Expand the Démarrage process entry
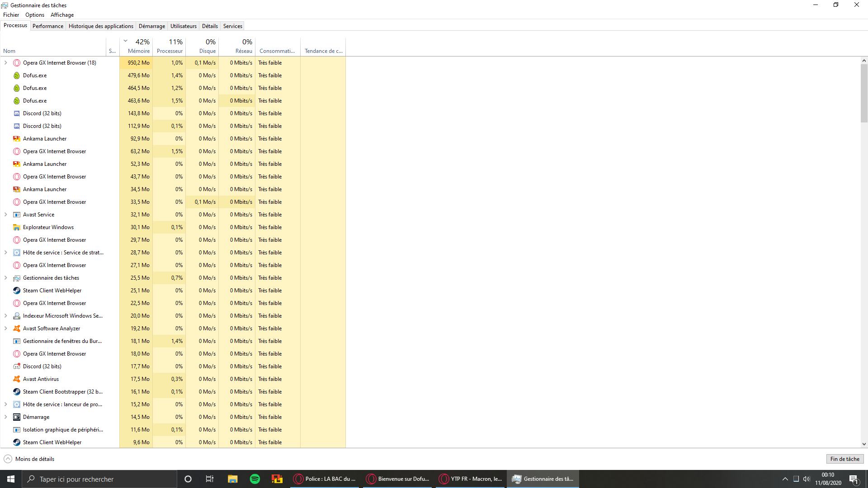 coord(5,417)
